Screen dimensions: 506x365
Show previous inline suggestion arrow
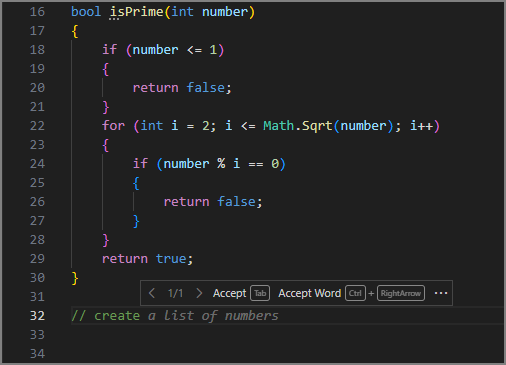152,293
